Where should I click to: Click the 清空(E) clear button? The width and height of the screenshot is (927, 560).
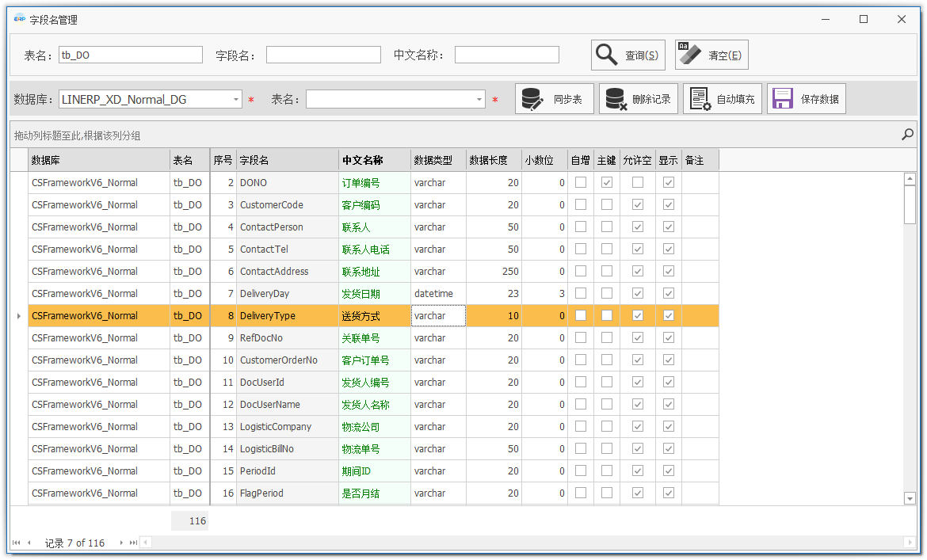pos(711,55)
